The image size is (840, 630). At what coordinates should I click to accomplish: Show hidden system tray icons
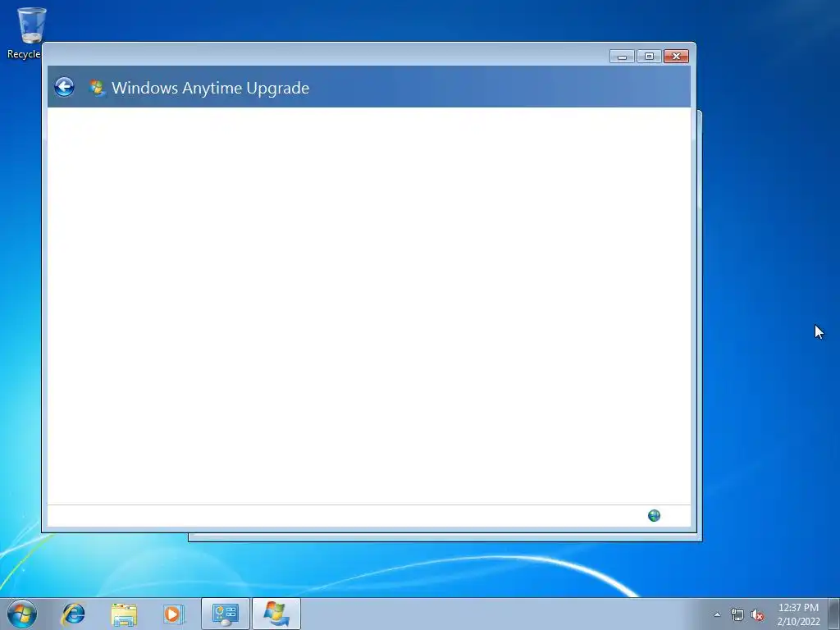[717, 614]
